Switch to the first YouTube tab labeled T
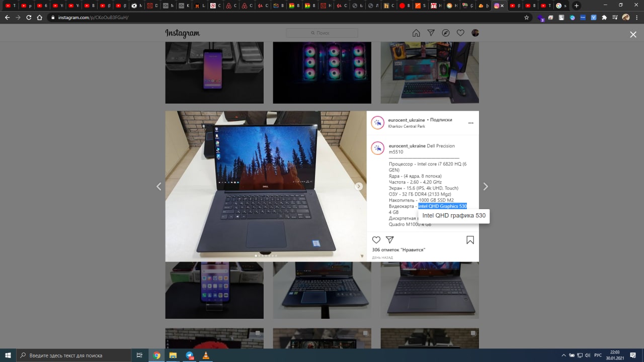 (10, 6)
